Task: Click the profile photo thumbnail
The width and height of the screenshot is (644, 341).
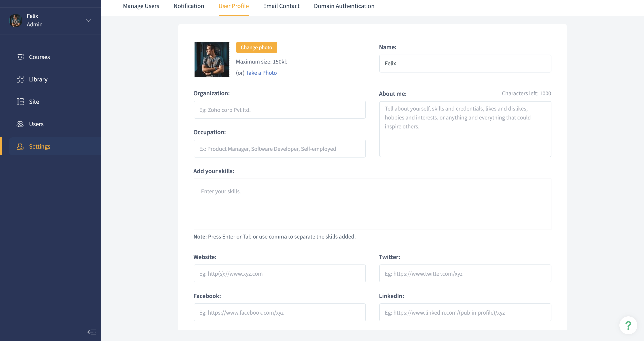Action: click(x=212, y=60)
